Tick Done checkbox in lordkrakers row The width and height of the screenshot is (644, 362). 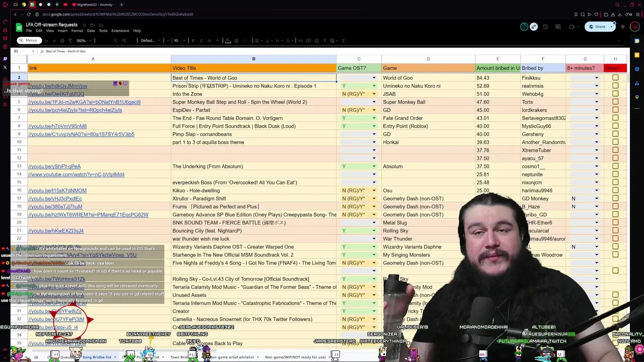pyautogui.click(x=615, y=110)
